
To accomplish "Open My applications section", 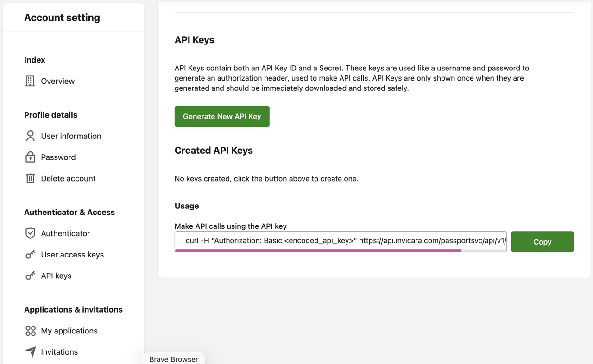I will [x=69, y=331].
